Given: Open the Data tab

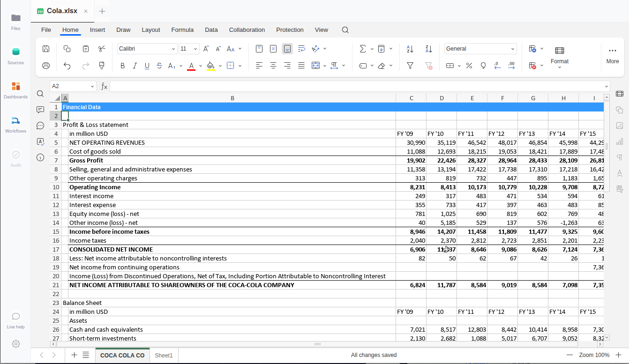Looking at the screenshot, I should point(211,30).
